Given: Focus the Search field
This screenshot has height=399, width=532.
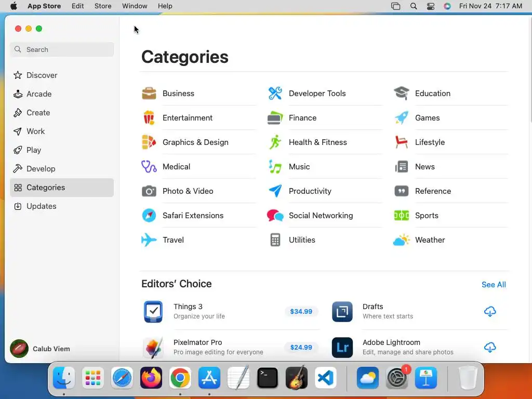Looking at the screenshot, I should [x=62, y=49].
